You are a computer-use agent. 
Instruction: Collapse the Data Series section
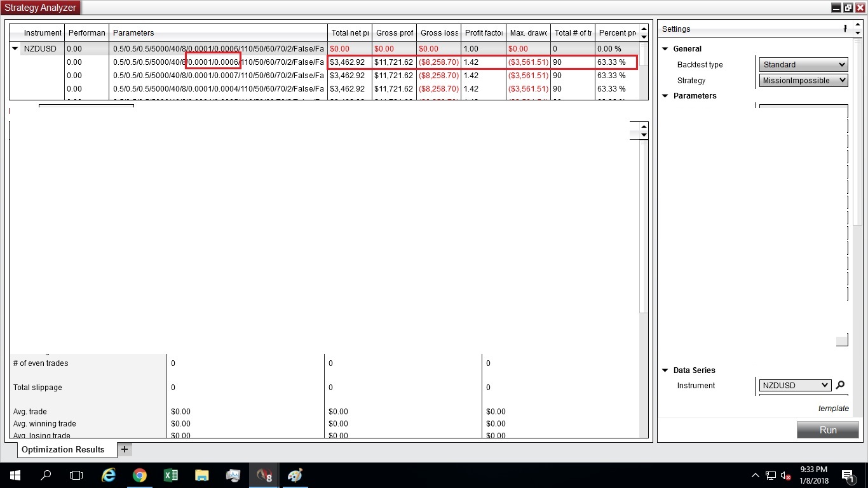coord(665,370)
